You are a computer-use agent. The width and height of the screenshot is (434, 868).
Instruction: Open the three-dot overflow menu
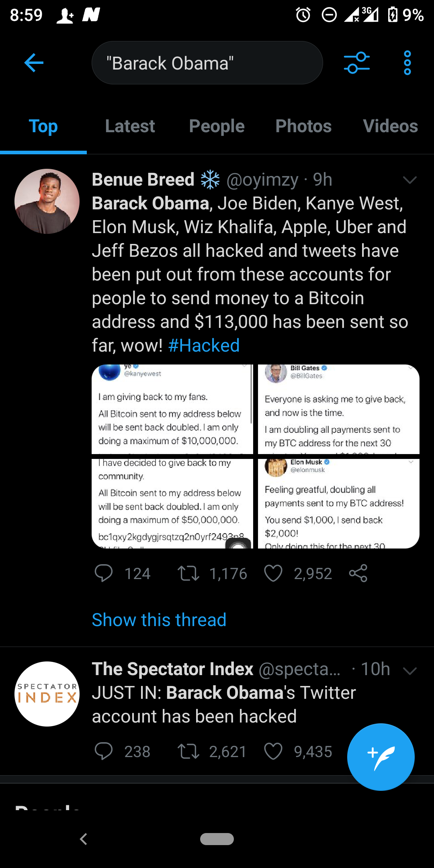click(x=407, y=63)
